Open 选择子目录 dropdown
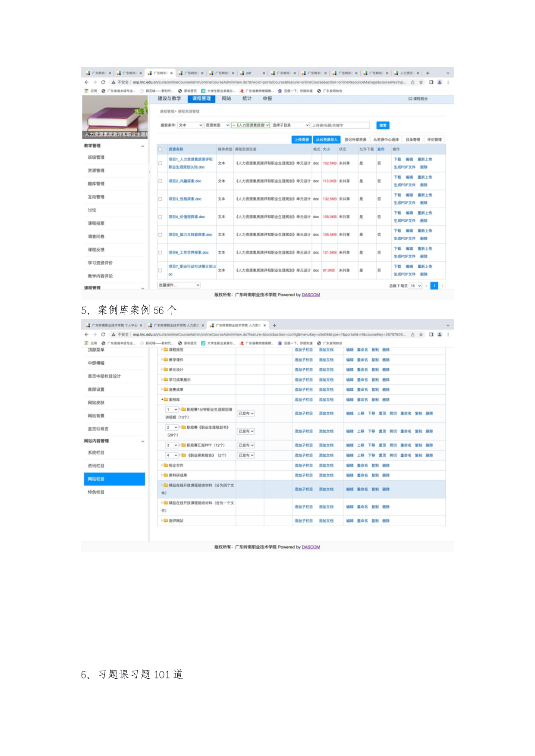This screenshot has width=535, height=756. click(290, 125)
